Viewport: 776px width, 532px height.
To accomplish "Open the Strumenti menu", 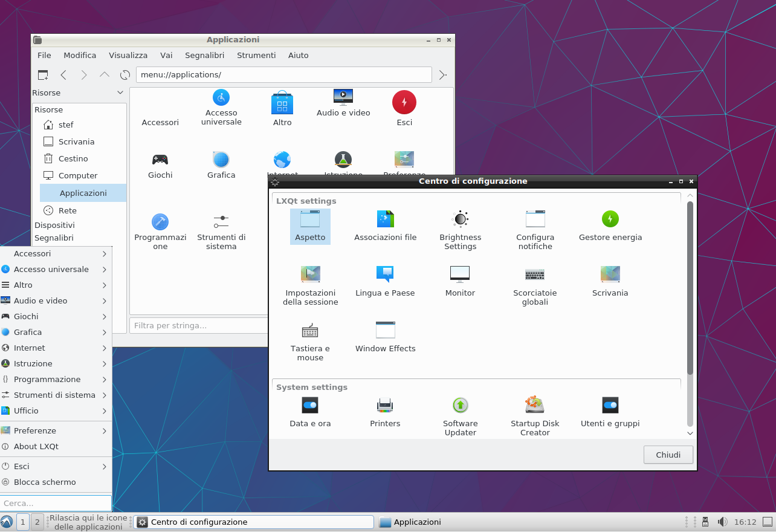I will pyautogui.click(x=256, y=55).
